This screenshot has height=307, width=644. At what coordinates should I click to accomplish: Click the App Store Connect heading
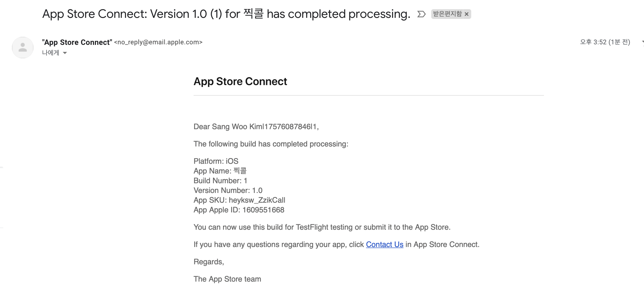click(240, 81)
